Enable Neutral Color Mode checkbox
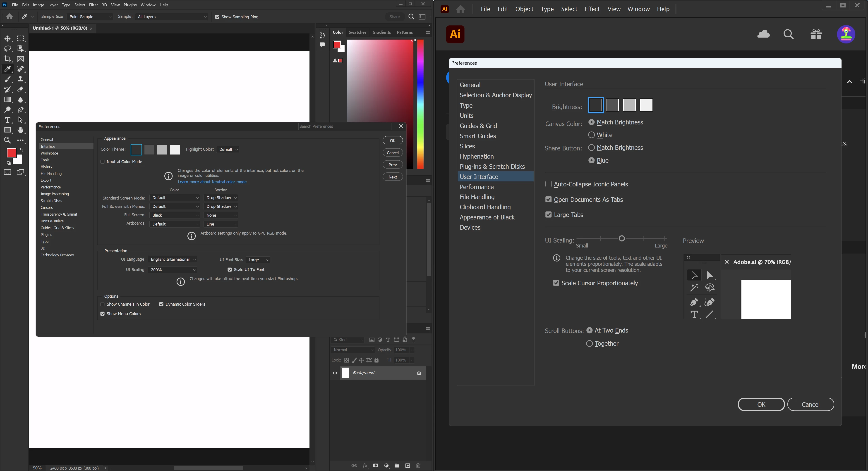The height and width of the screenshot is (471, 868). point(102,162)
